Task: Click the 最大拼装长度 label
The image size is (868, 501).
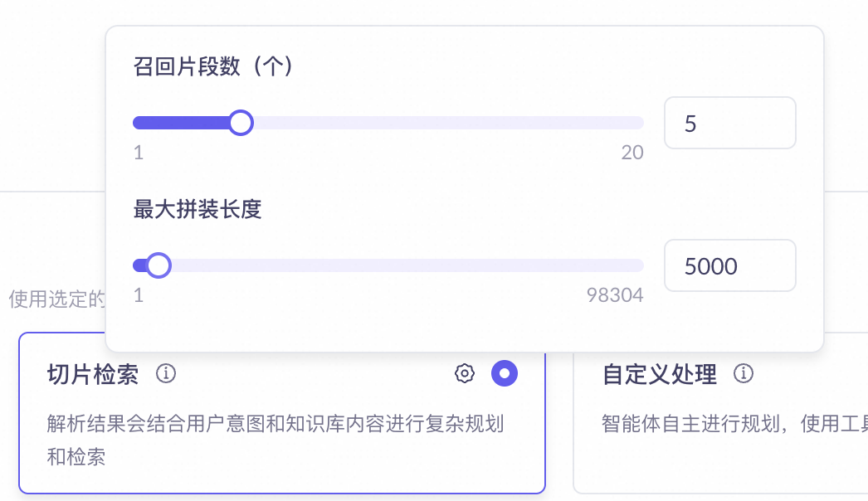Action: 197,209
